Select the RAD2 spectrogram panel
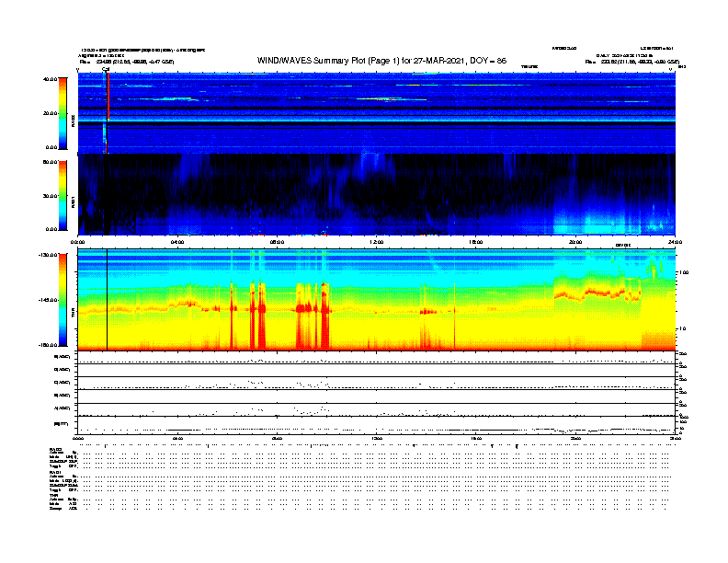The width and height of the screenshot is (728, 563). pyautogui.click(x=377, y=113)
